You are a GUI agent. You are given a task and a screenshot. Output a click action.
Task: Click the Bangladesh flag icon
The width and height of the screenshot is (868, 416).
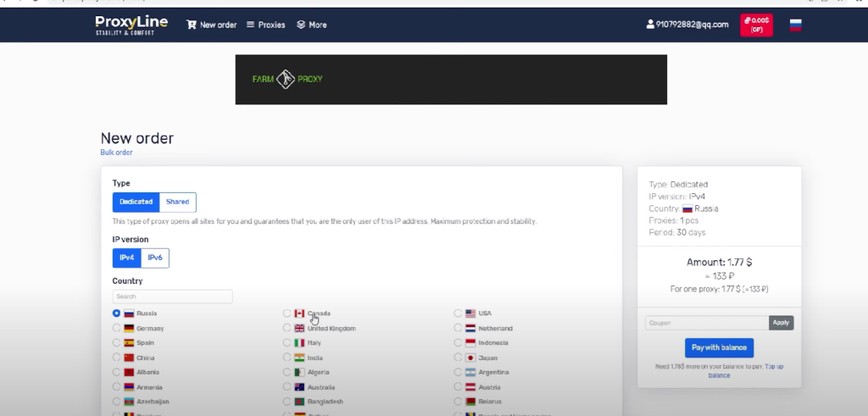(299, 402)
